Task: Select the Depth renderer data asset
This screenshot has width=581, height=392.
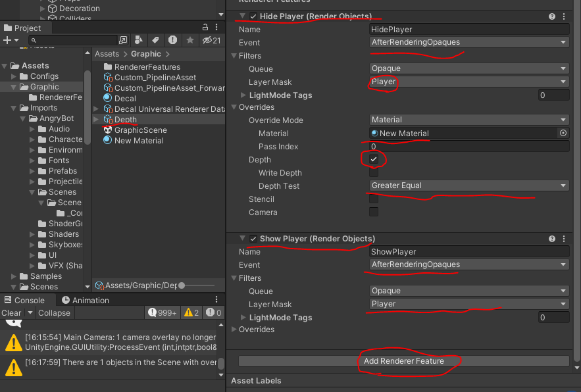Action: 120,119
